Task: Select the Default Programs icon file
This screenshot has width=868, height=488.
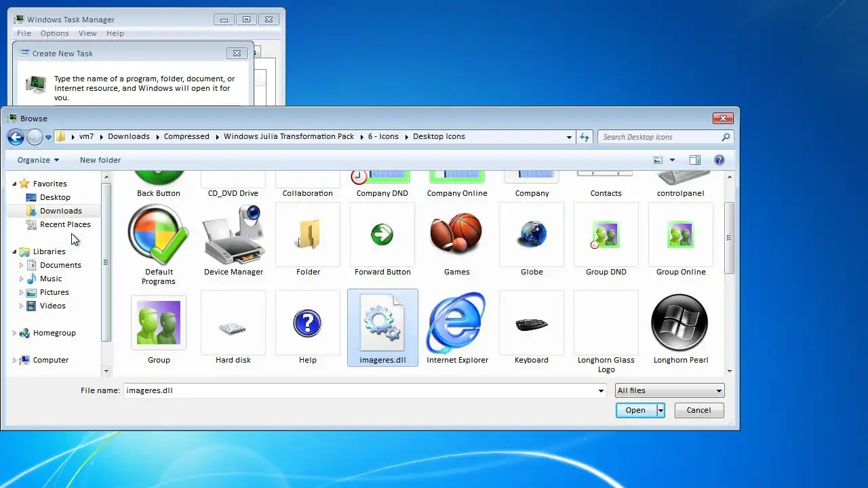Action: pyautogui.click(x=159, y=244)
